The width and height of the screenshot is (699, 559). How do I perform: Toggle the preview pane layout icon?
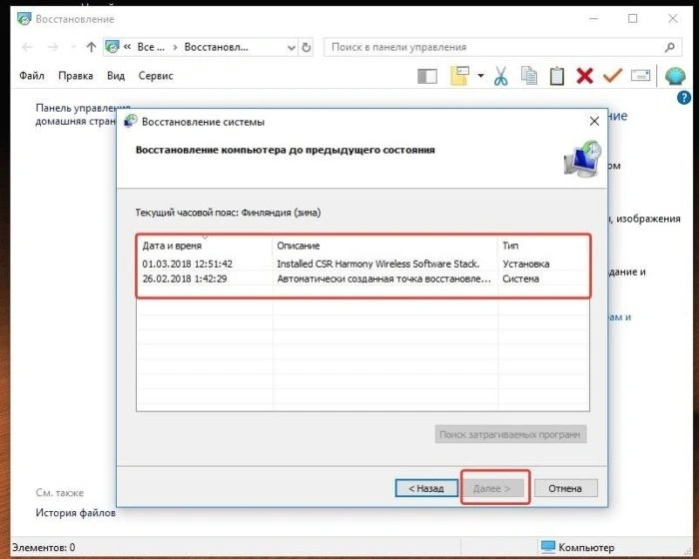coord(427,76)
